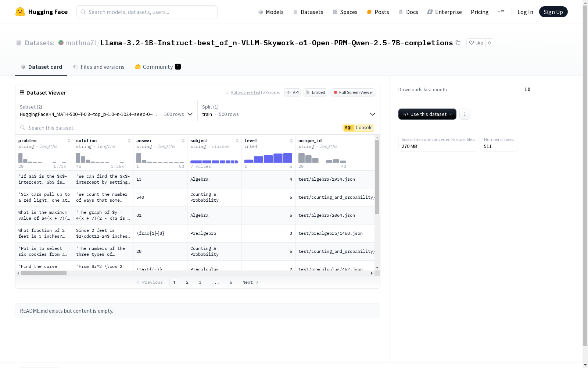Sort the subject column
Image resolution: width=588 pixels, height=368 pixels.
pos(237,141)
